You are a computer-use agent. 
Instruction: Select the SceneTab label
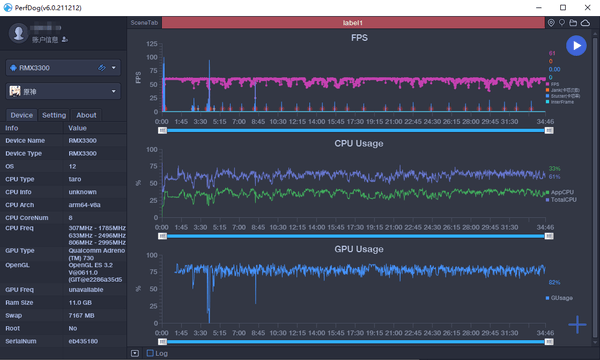[144, 23]
